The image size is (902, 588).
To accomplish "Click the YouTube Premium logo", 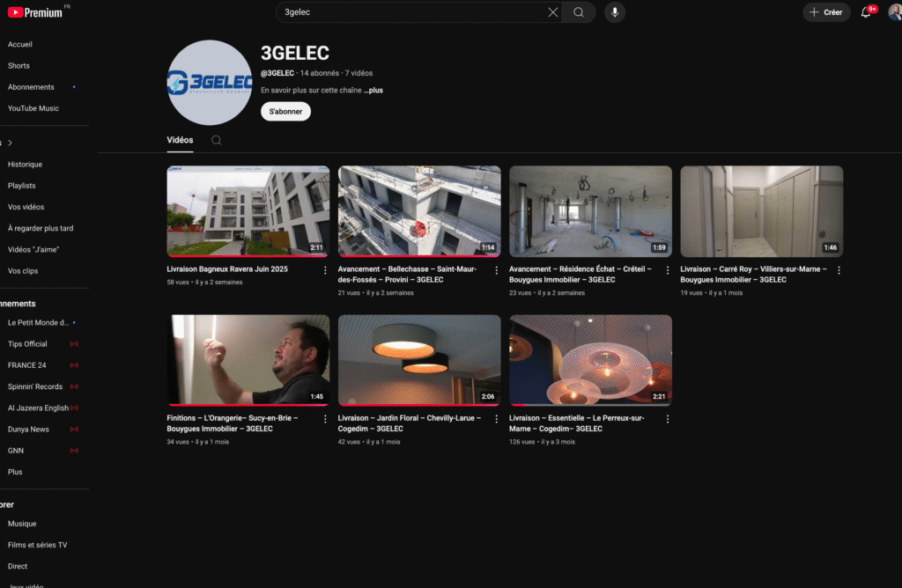I will 35,12.
